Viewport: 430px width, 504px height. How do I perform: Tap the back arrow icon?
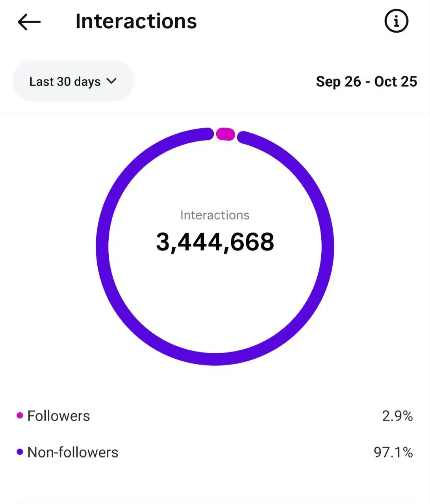29,22
